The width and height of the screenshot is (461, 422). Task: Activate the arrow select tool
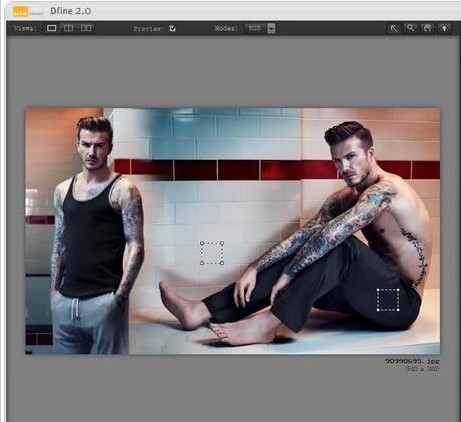(x=394, y=29)
